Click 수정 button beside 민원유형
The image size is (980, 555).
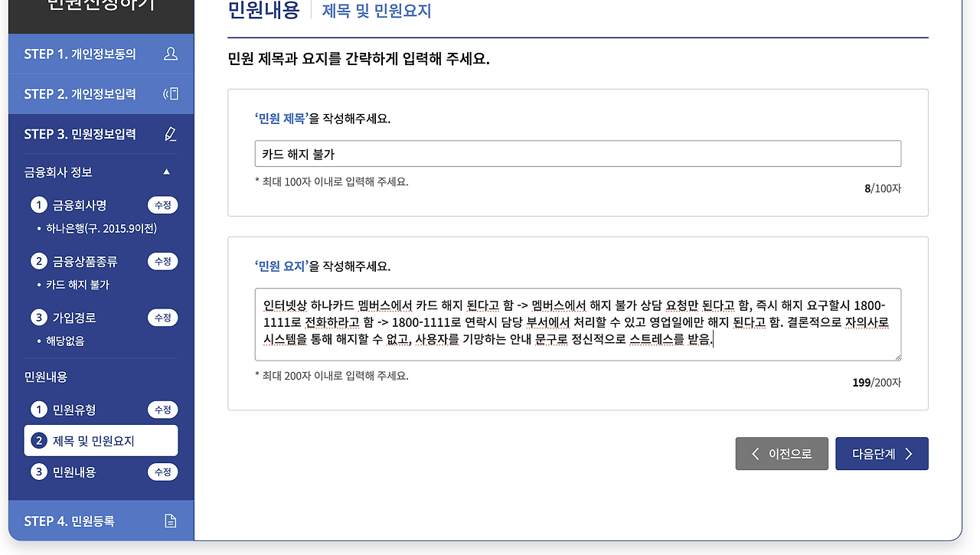(x=162, y=410)
